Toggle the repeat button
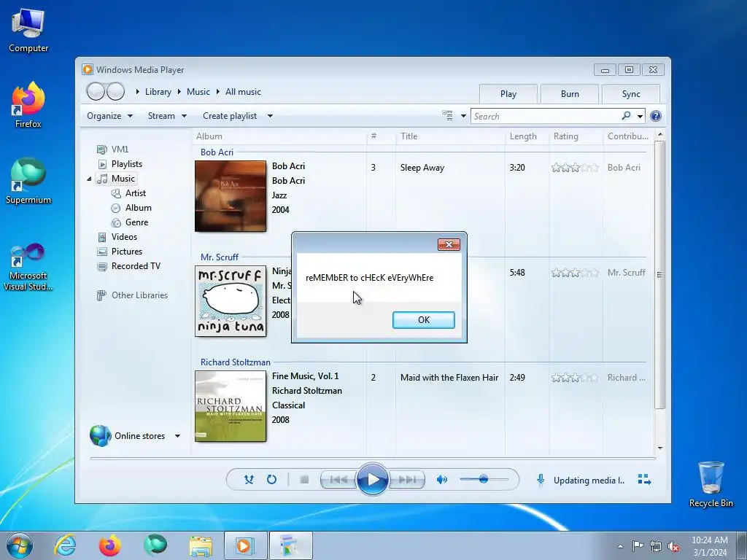Viewport: 747px width, 560px height. click(x=271, y=480)
